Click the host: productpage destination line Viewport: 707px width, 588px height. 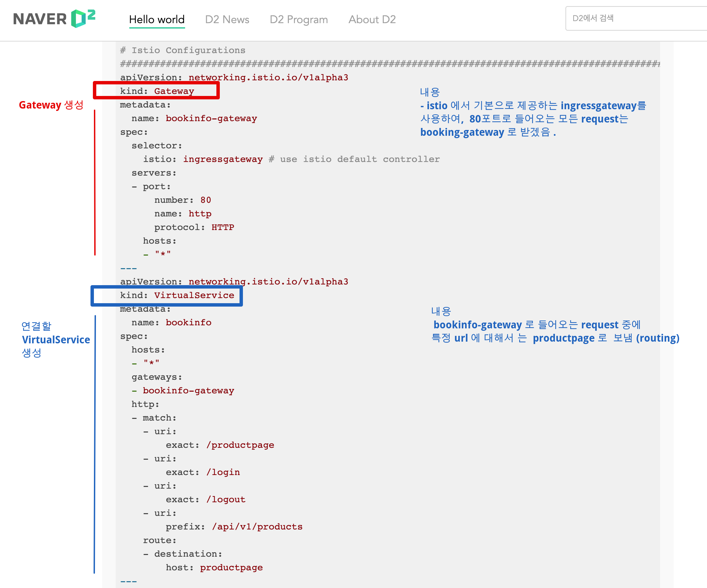(x=214, y=568)
